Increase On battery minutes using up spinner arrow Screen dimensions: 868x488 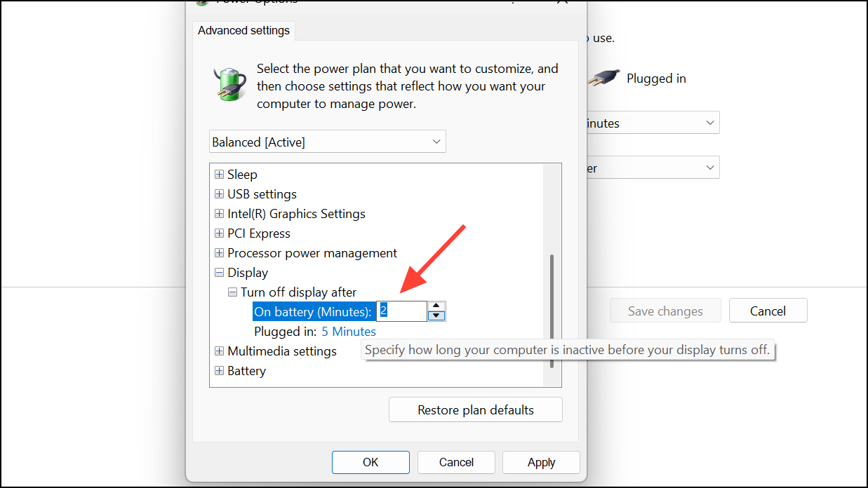click(x=436, y=307)
